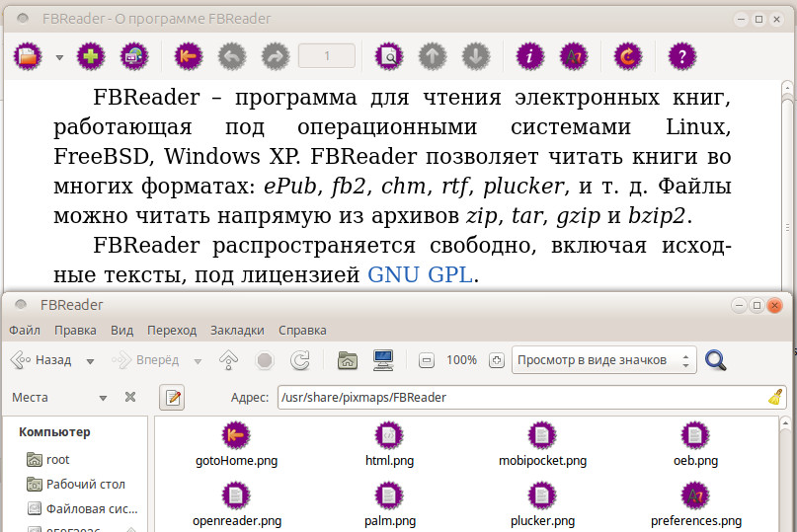
Task: Click the stop loading icon
Action: pyautogui.click(x=265, y=360)
